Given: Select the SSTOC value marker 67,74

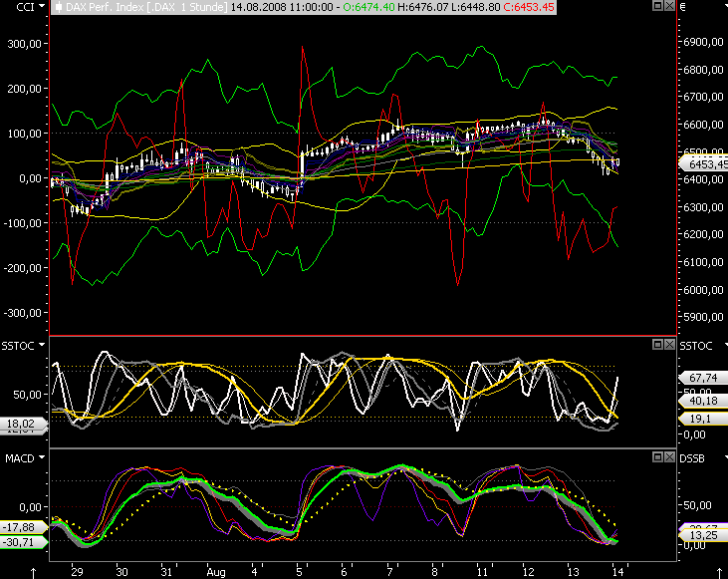Looking at the screenshot, I should click(703, 378).
